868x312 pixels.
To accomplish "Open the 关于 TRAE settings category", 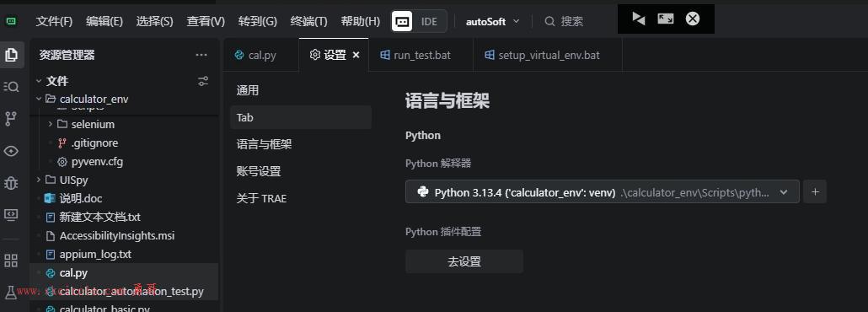I will coord(301,198).
